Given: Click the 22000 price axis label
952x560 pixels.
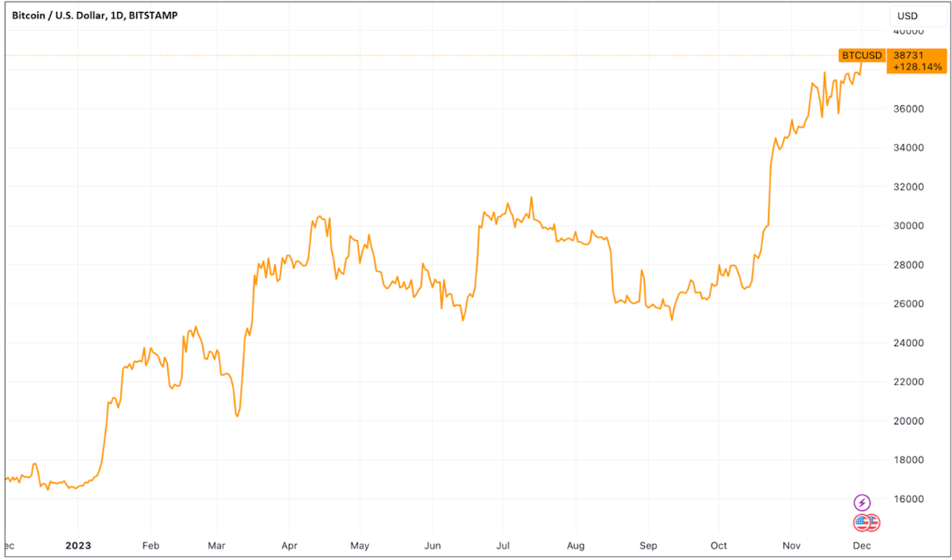Looking at the screenshot, I should point(908,382).
